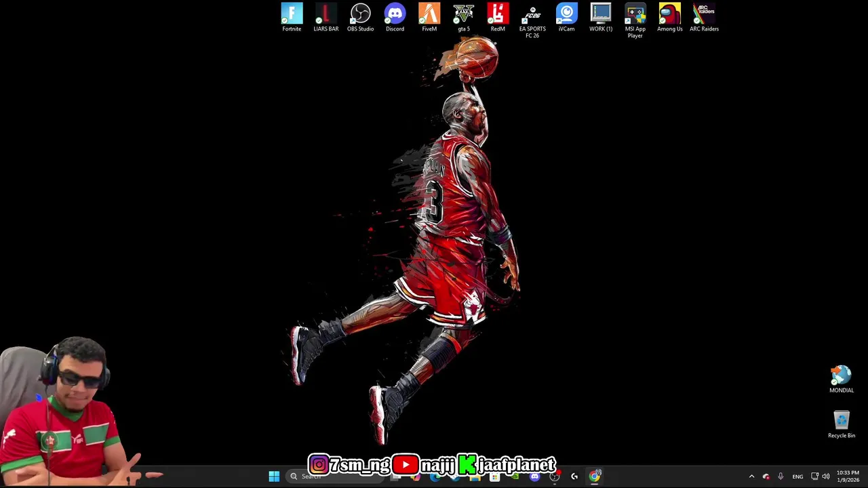Open the MSI App Player shortcut
The image size is (868, 488).
[635, 21]
